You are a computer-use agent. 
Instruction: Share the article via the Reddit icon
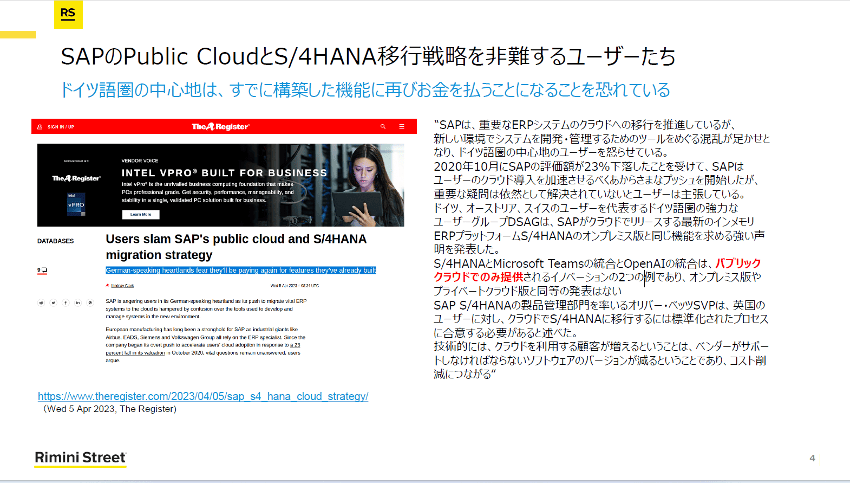tap(41, 303)
